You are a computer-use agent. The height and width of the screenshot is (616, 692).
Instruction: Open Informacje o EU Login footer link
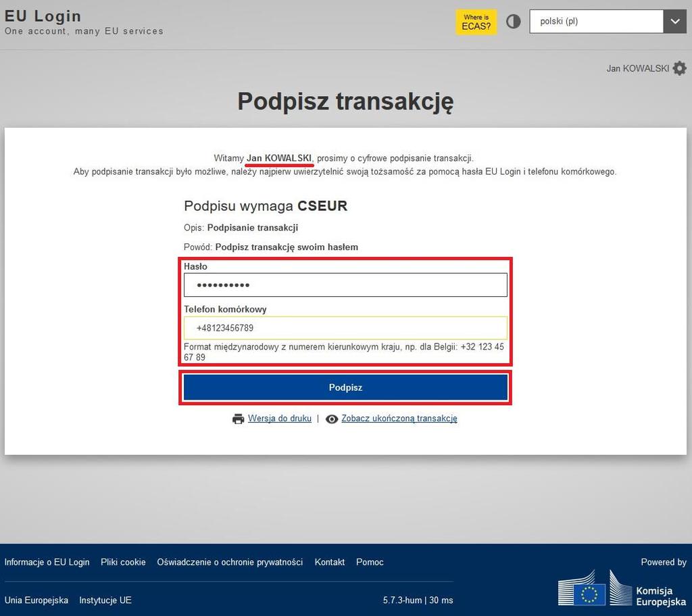[x=47, y=562]
